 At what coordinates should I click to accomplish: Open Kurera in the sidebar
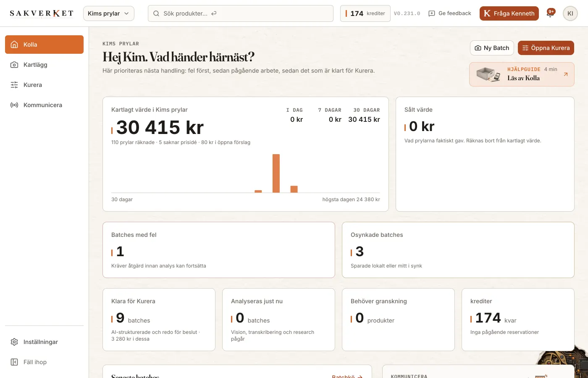coord(44,85)
